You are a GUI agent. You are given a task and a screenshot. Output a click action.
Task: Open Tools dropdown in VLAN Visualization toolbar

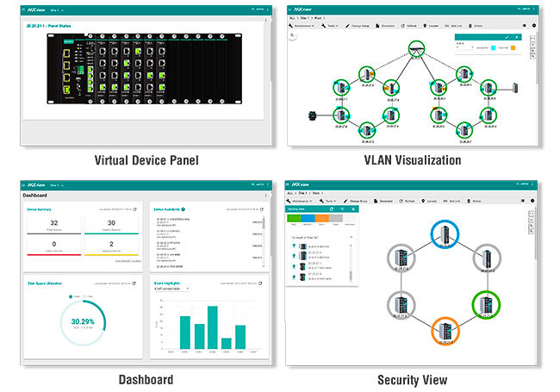[330, 26]
